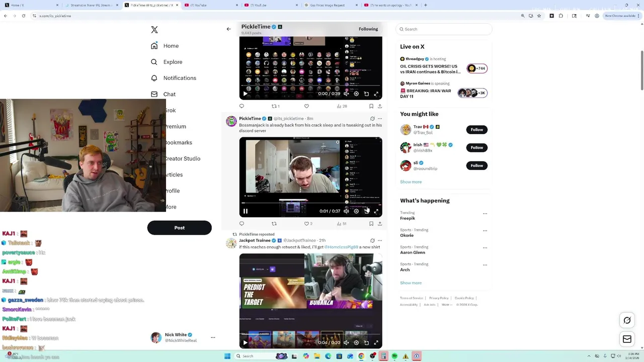Reload the page with browser refresh button
Viewport: 644px width, 362px height.
[23, 16]
